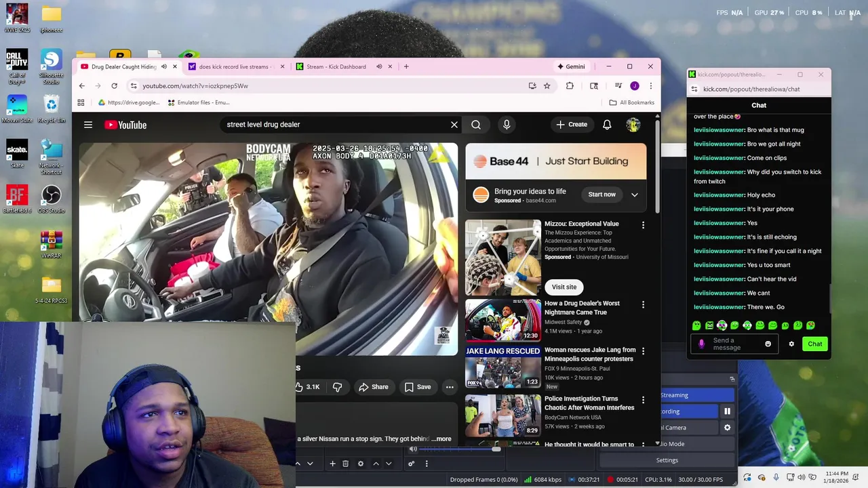Open OBS audio mixer three-dot menu

[427, 464]
